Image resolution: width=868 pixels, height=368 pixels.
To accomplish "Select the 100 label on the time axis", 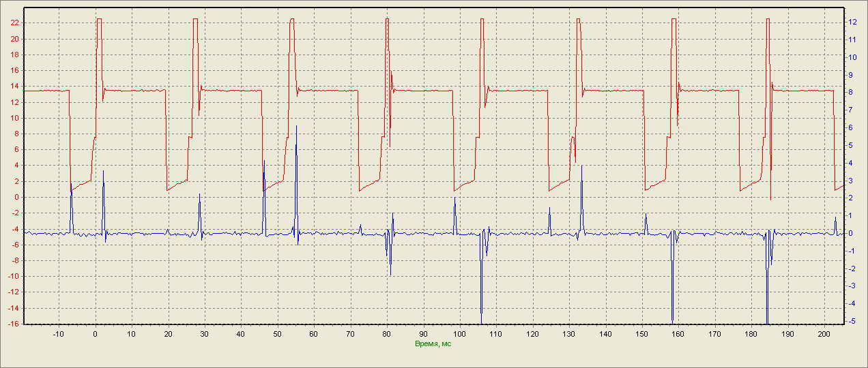I will 459,335.
